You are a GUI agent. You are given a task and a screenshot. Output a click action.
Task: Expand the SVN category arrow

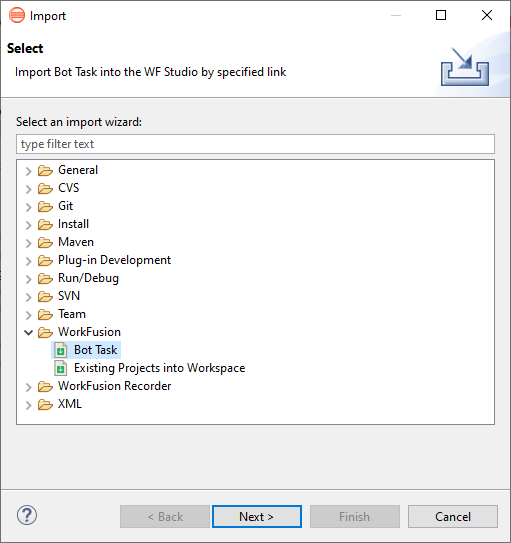(x=29, y=297)
